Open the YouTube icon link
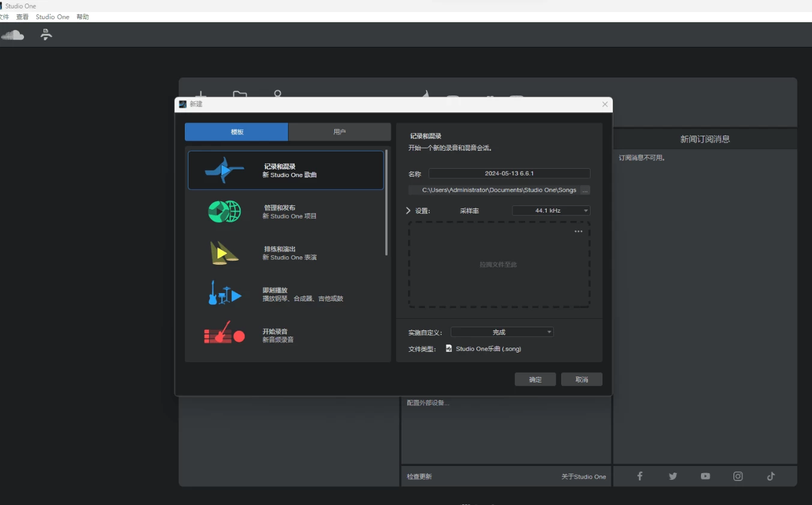Screen dimensions: 812x505 pos(705,476)
